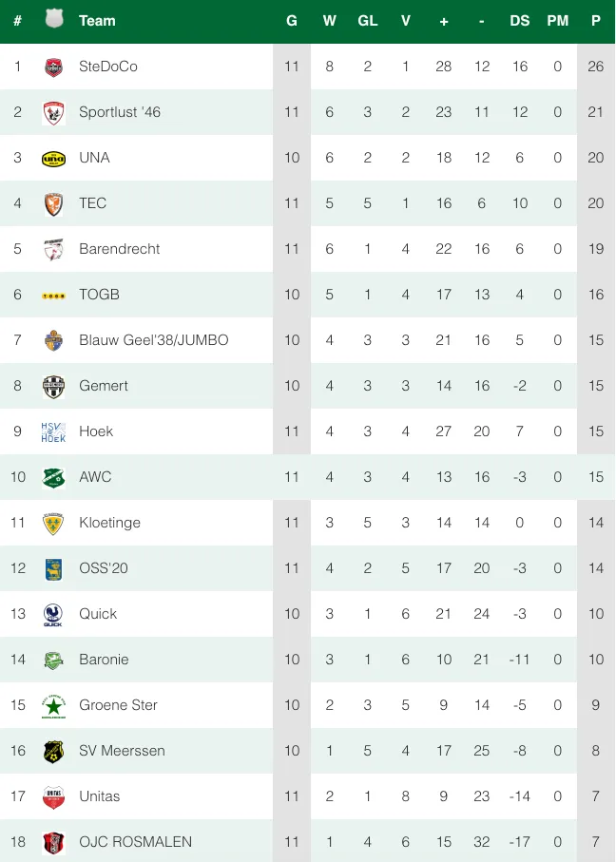
Task: Open the Kloetinge team page
Action: (109, 523)
